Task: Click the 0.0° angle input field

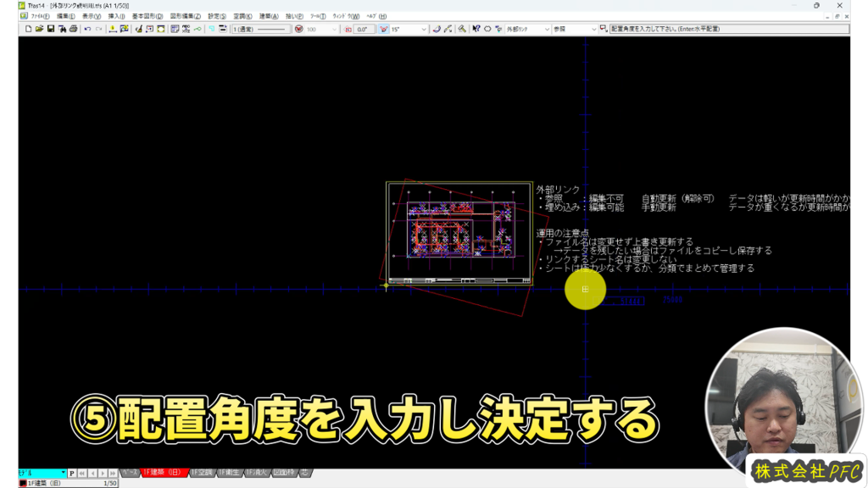Action: 364,29
